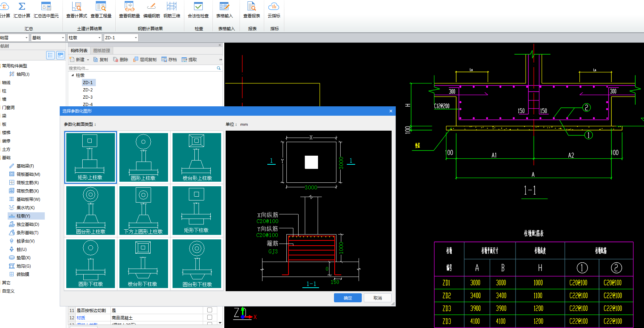This screenshot has height=328, width=644.
Task: Expand the 基础 section in navigation
Action: [6, 158]
